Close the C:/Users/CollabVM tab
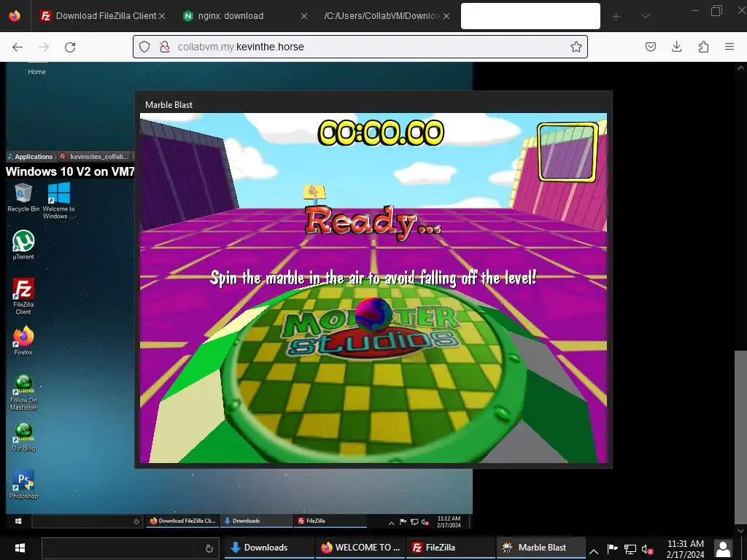Image resolution: width=747 pixels, height=560 pixels. tap(446, 16)
